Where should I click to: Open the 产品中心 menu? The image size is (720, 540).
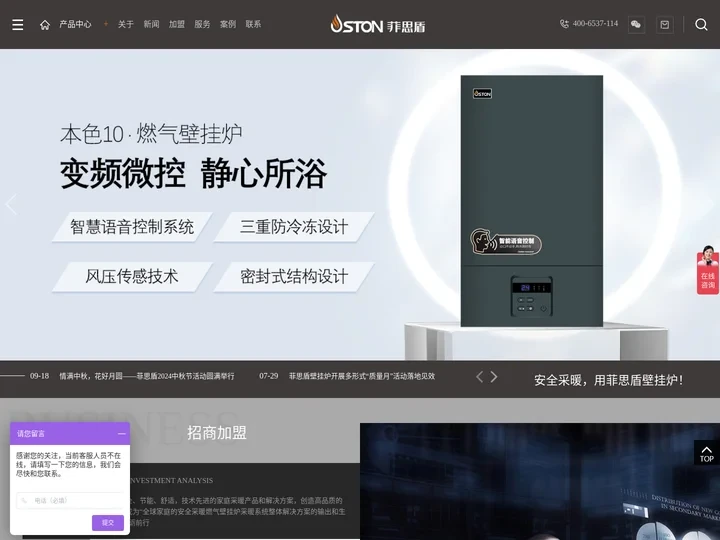(x=75, y=24)
